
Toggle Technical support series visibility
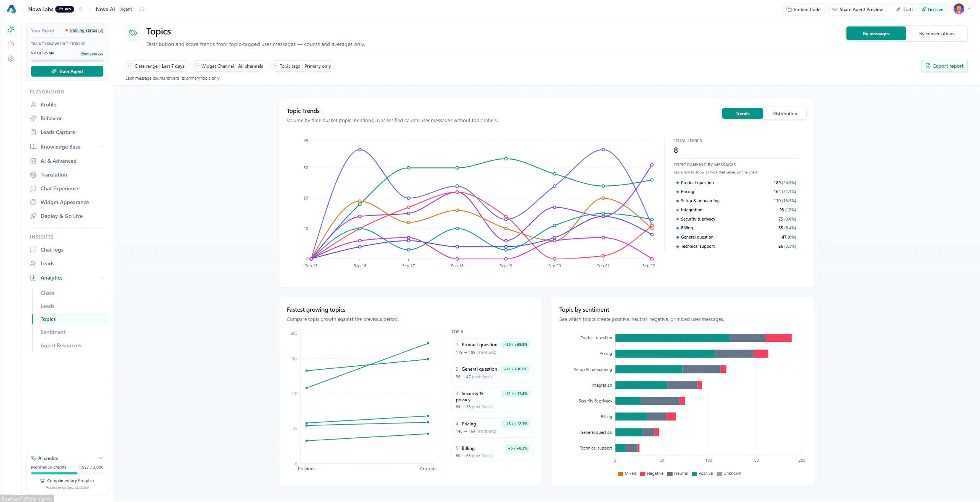point(736,246)
